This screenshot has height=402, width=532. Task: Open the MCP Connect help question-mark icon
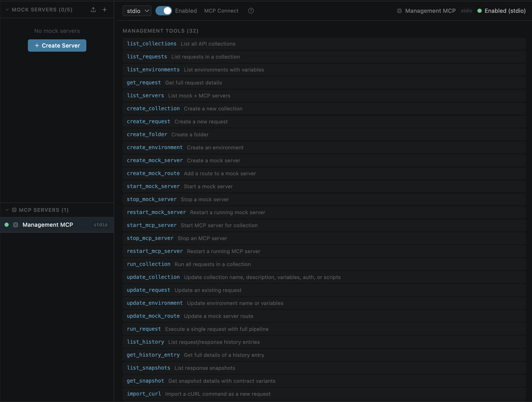(251, 11)
